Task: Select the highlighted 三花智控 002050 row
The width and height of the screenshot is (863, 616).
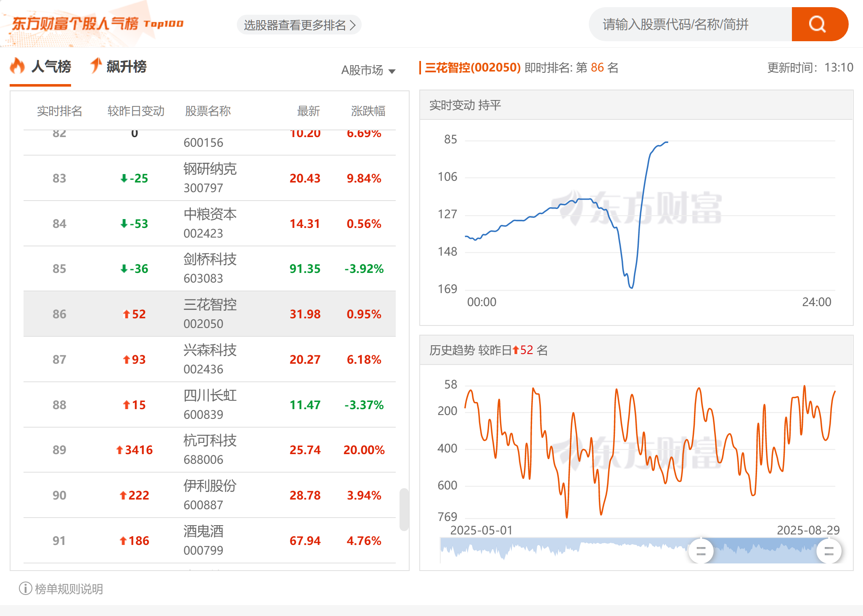Action: (x=209, y=314)
